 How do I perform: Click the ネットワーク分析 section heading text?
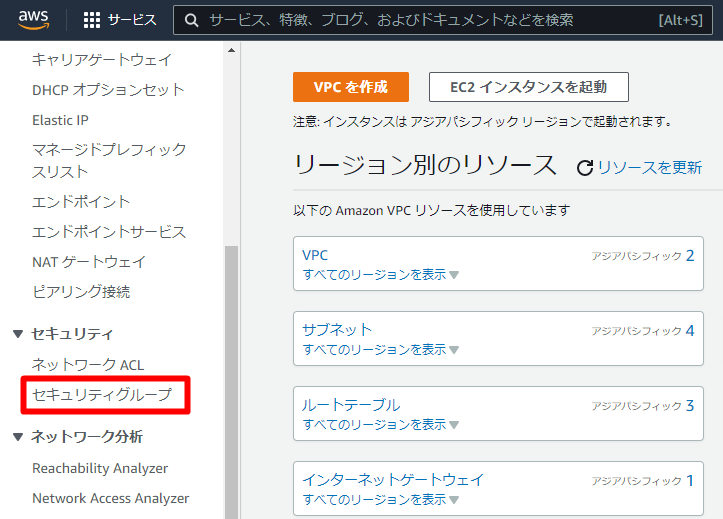[87, 436]
